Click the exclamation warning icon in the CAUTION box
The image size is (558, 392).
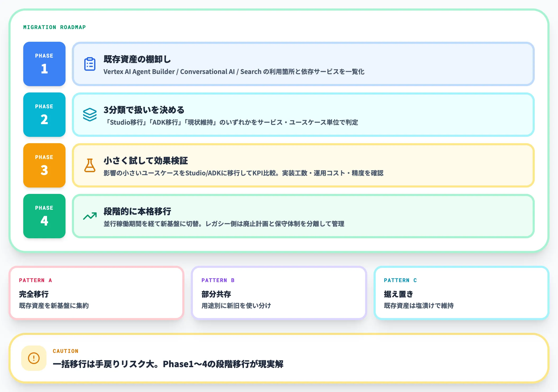tap(34, 358)
